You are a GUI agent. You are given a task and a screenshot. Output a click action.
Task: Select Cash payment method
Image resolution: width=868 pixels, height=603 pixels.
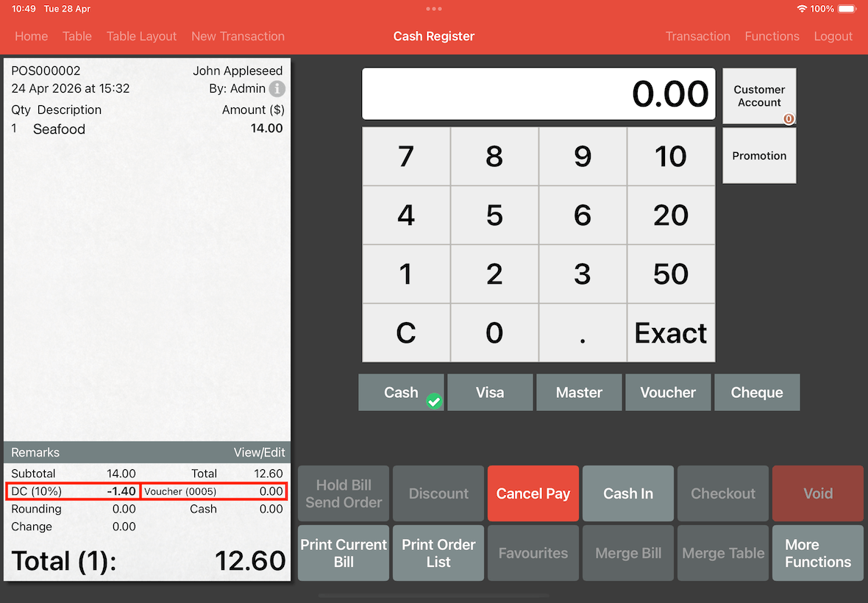(402, 392)
